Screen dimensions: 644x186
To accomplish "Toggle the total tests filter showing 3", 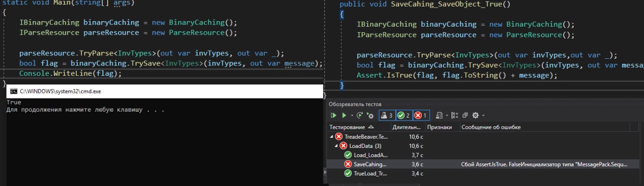I will [387, 115].
